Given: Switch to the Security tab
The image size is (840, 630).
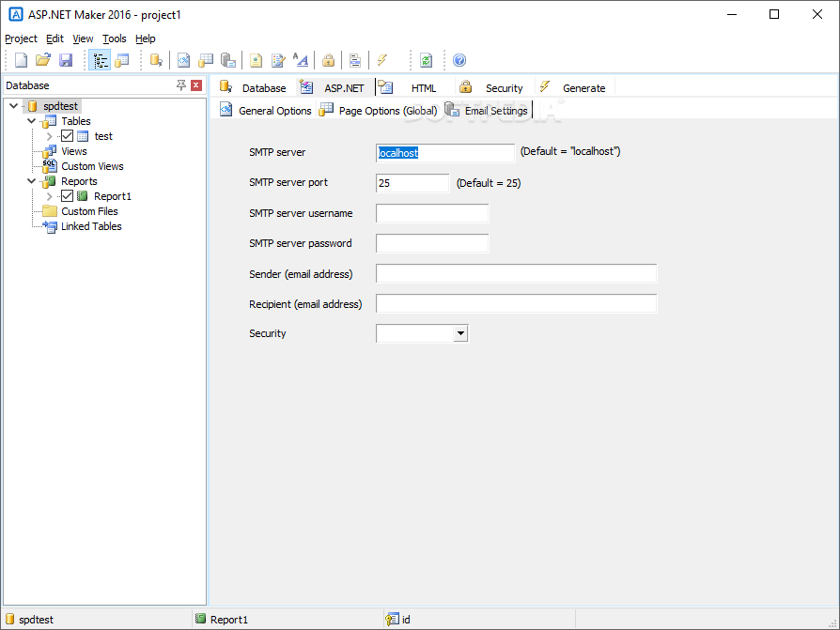Looking at the screenshot, I should (x=491, y=87).
